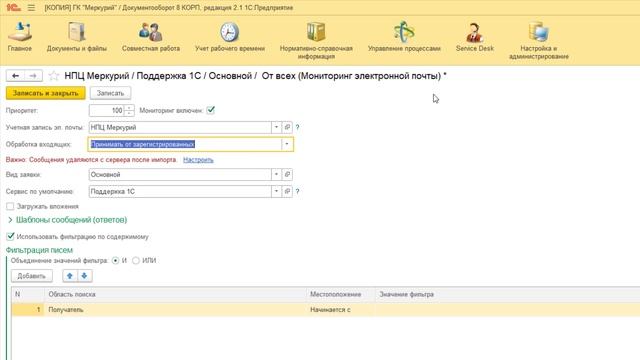Open Документы и файлы section
Screen dimensions: 640x360
tap(77, 36)
